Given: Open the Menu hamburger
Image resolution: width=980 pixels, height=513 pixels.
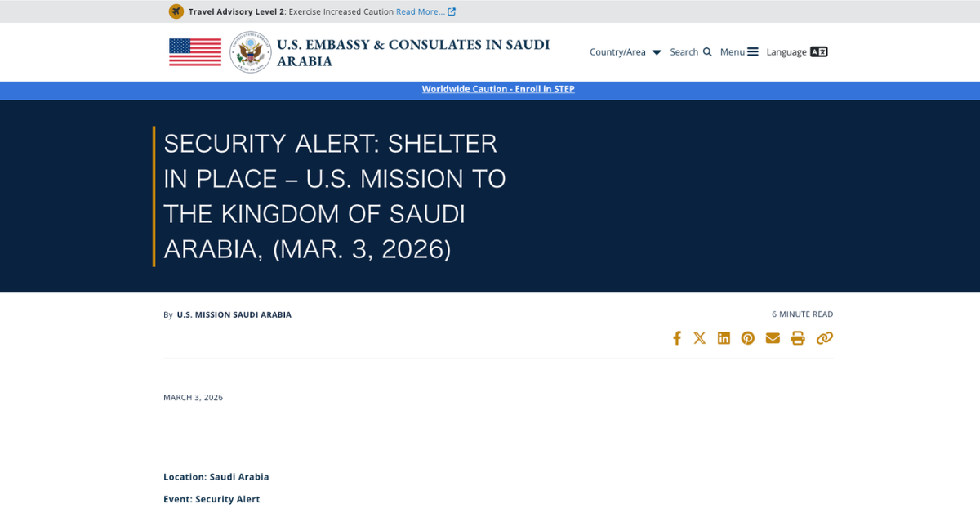Looking at the screenshot, I should coord(739,52).
